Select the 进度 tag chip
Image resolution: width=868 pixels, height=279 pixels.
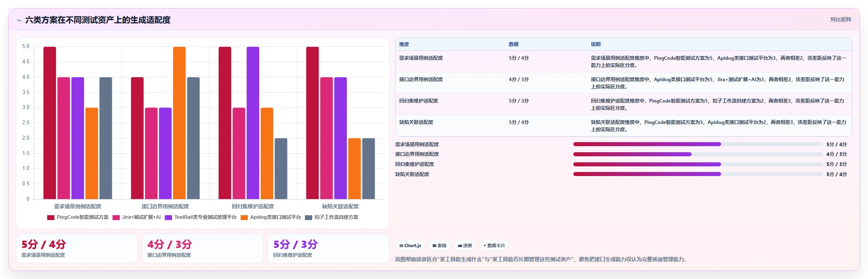(465, 245)
